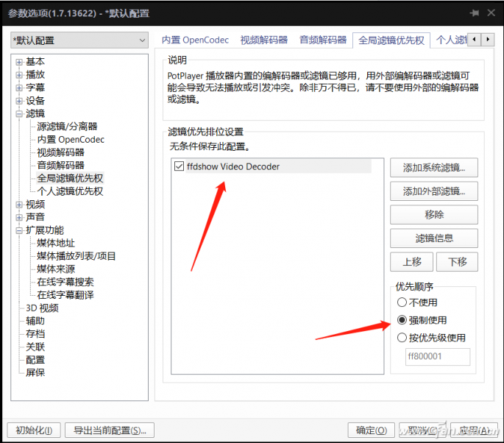Screen dimensions: 504x443
Task: Collapse the 滤镜 tree node
Action: [19, 114]
